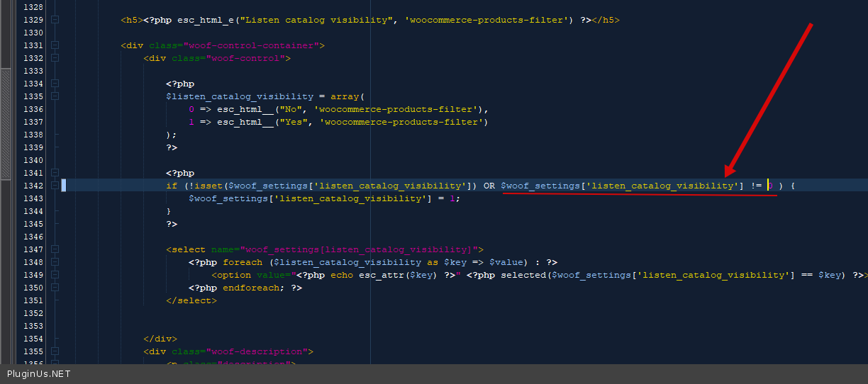Image resolution: width=868 pixels, height=384 pixels.
Task: Click line number 1336 in the gutter
Action: click(x=33, y=109)
